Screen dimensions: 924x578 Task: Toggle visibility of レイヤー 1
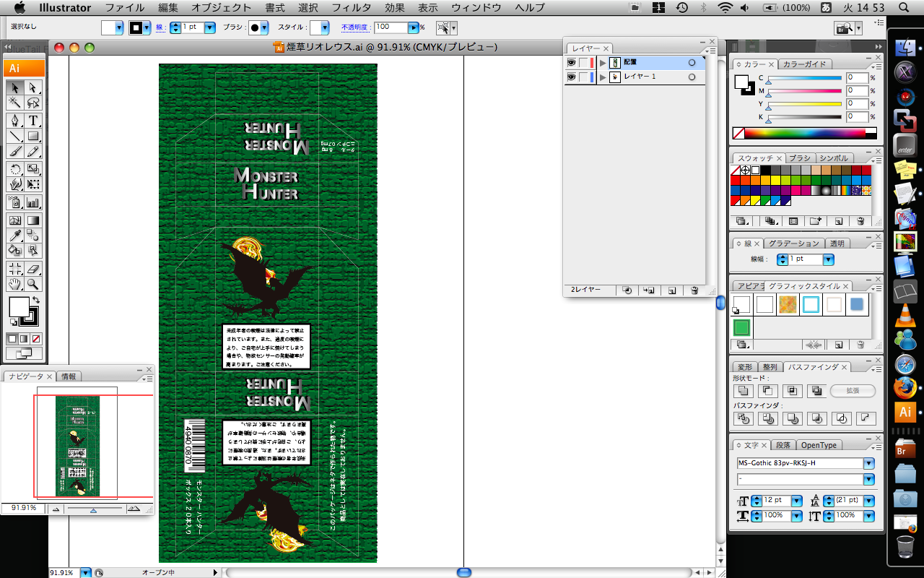tap(571, 77)
